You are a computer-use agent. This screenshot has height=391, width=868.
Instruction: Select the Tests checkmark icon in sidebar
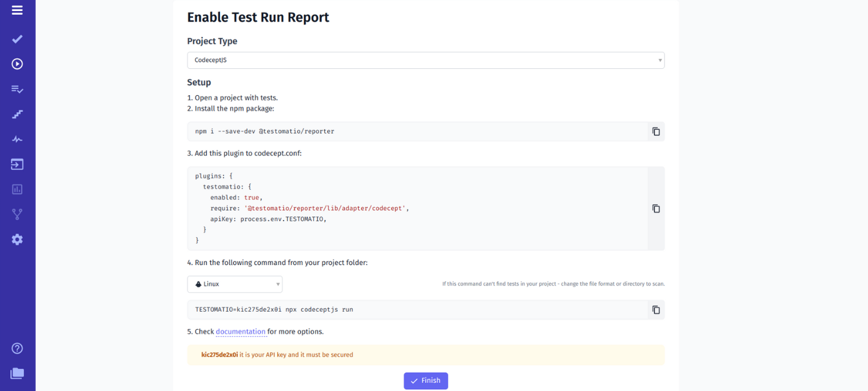click(17, 39)
